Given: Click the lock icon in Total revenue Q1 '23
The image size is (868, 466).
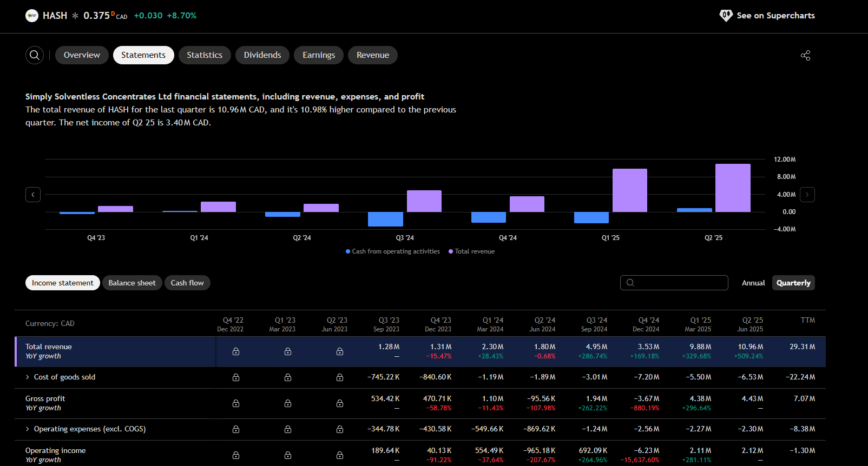Looking at the screenshot, I should click(288, 351).
